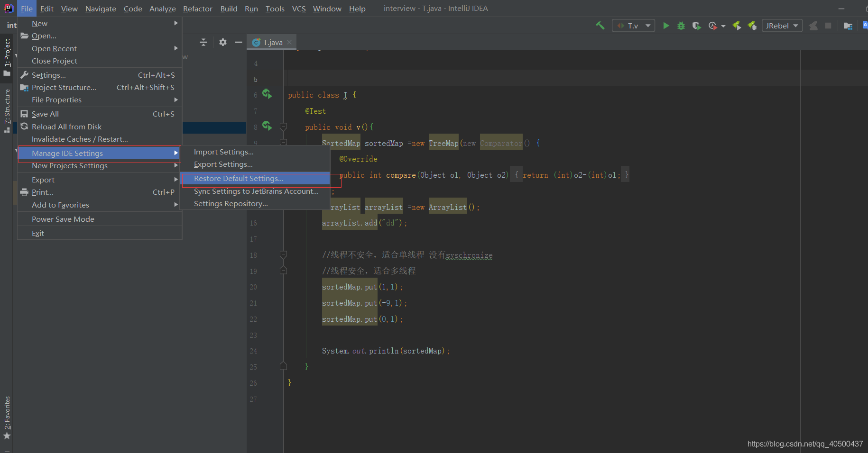Open the Z: Structure tool window
Screen dimensions: 868x453
click(x=7, y=111)
